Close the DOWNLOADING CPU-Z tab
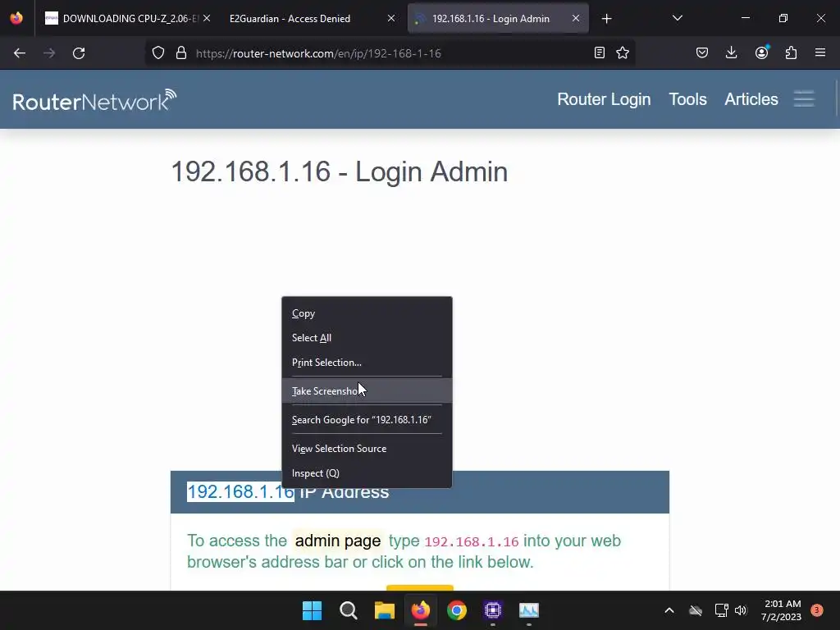840x630 pixels. pyautogui.click(x=207, y=18)
